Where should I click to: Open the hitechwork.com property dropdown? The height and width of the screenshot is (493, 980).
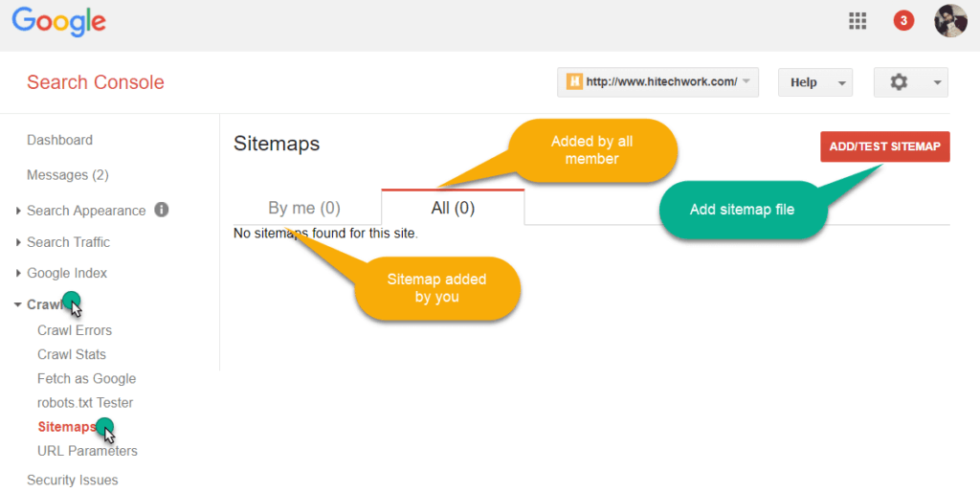[x=657, y=82]
